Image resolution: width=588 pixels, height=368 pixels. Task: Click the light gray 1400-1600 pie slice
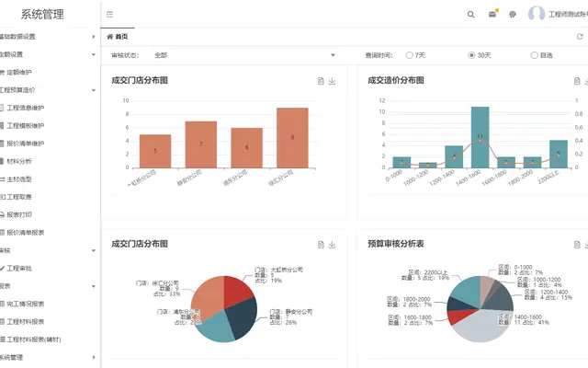pyautogui.click(x=481, y=326)
